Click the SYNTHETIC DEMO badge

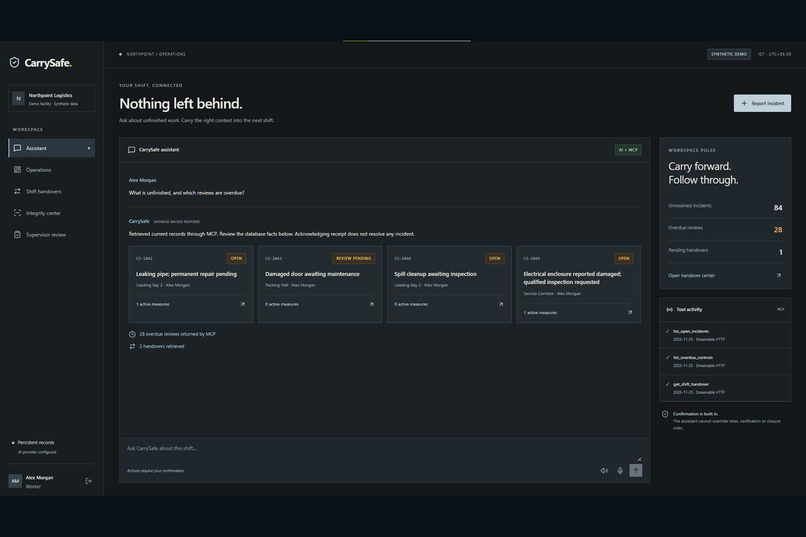(x=729, y=54)
